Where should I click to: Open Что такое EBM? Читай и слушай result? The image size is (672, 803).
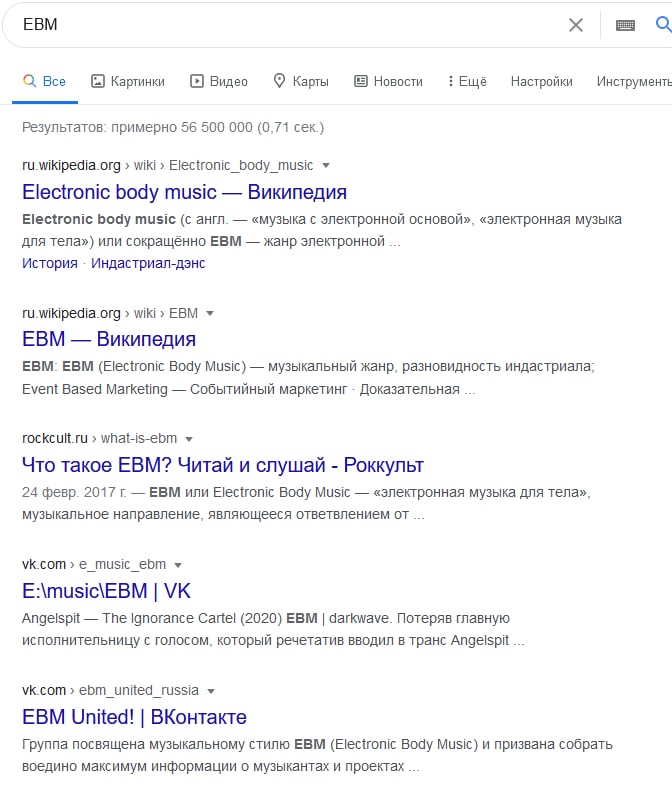223,465
